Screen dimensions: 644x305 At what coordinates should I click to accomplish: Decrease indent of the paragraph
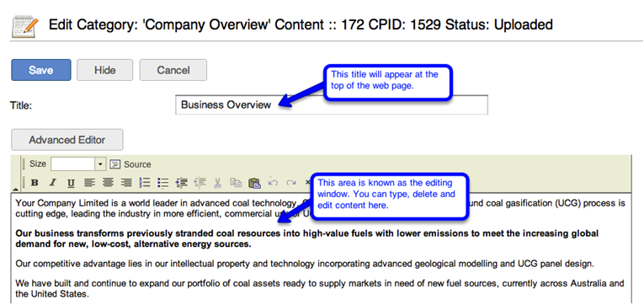[x=200, y=183]
